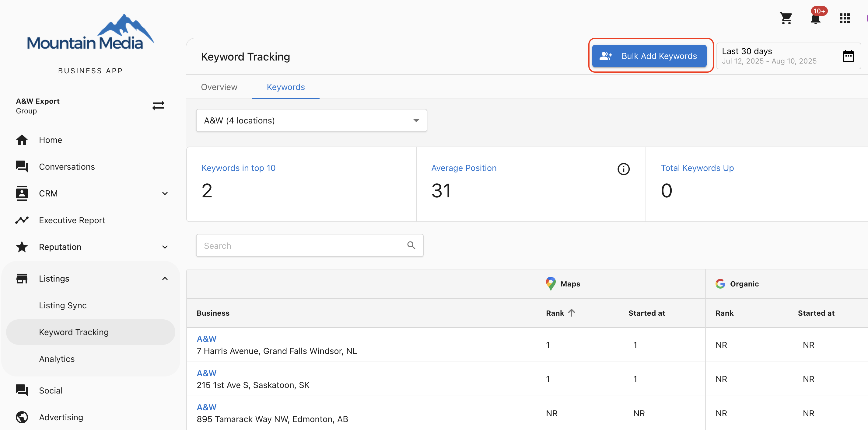This screenshot has height=430, width=868.
Task: Click Keywords in top 10 value 2
Action: pyautogui.click(x=207, y=191)
